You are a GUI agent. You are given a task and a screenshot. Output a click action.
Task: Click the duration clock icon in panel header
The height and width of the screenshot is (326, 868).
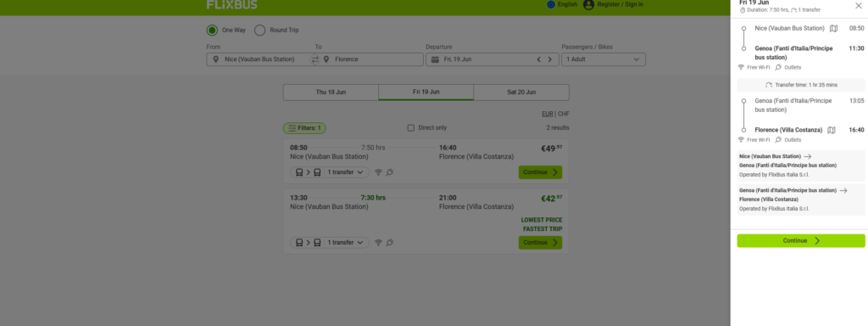743,10
